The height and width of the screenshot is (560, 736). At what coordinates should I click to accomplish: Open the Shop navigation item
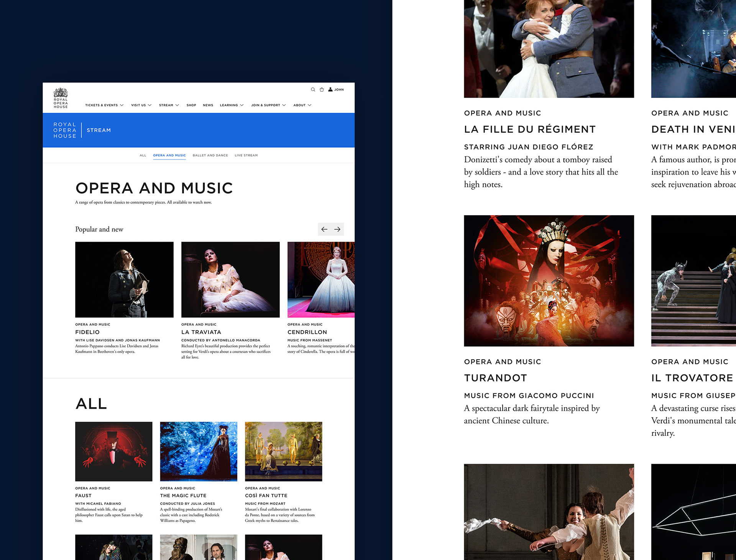(191, 105)
